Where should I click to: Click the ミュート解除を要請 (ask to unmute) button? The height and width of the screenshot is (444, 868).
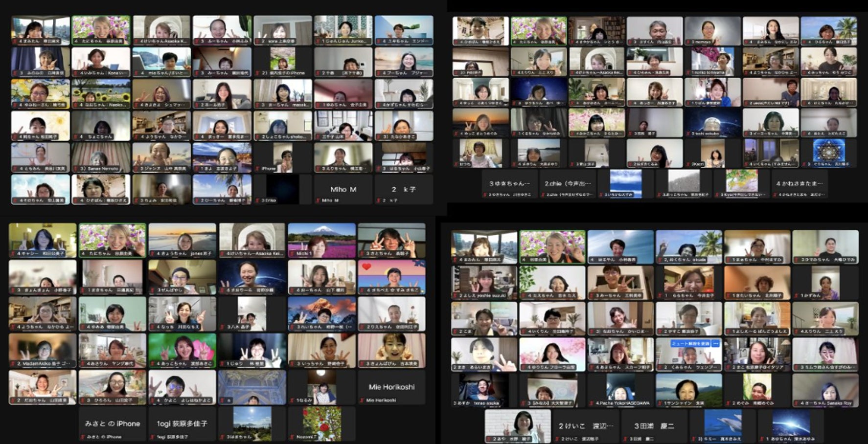[x=690, y=344]
